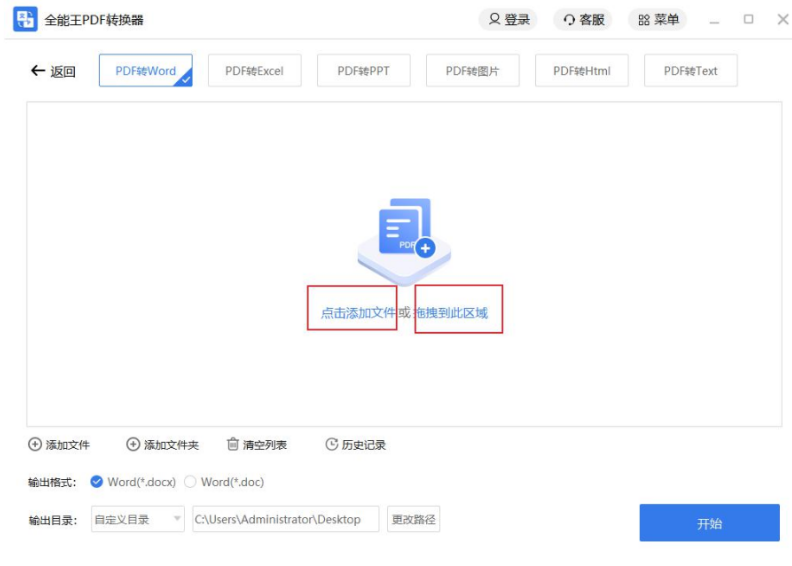Select Word(*.doc) output format

(190, 482)
